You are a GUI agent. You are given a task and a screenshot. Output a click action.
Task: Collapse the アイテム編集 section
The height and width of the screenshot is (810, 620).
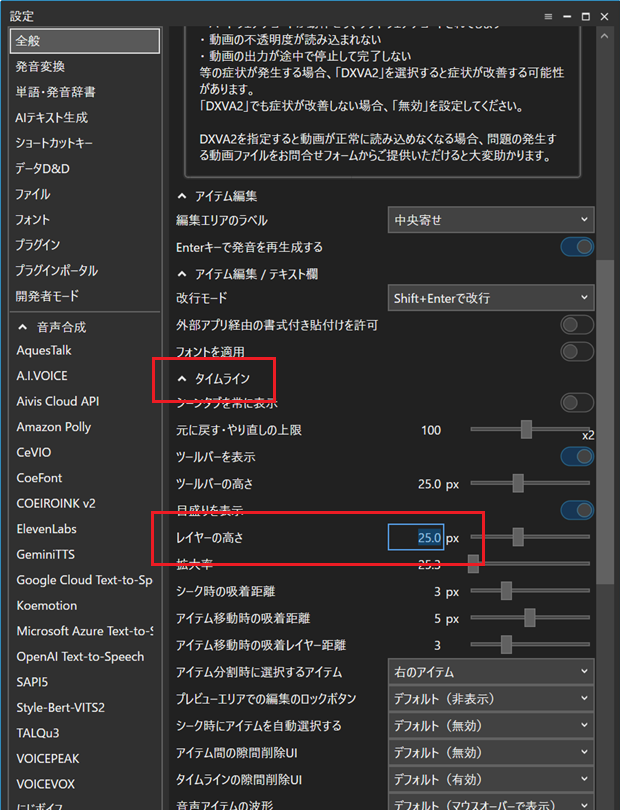(x=182, y=195)
